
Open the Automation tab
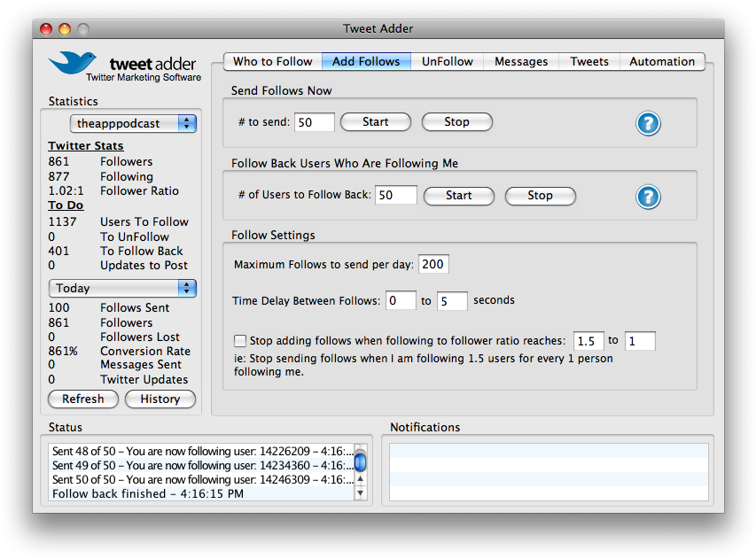pos(662,62)
